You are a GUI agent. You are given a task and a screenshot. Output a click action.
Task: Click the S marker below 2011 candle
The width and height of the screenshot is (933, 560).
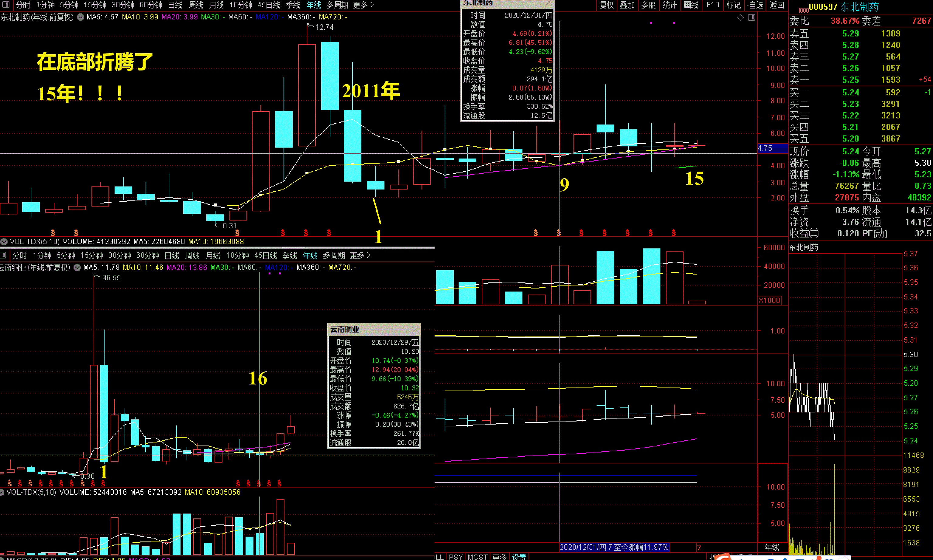click(x=329, y=233)
